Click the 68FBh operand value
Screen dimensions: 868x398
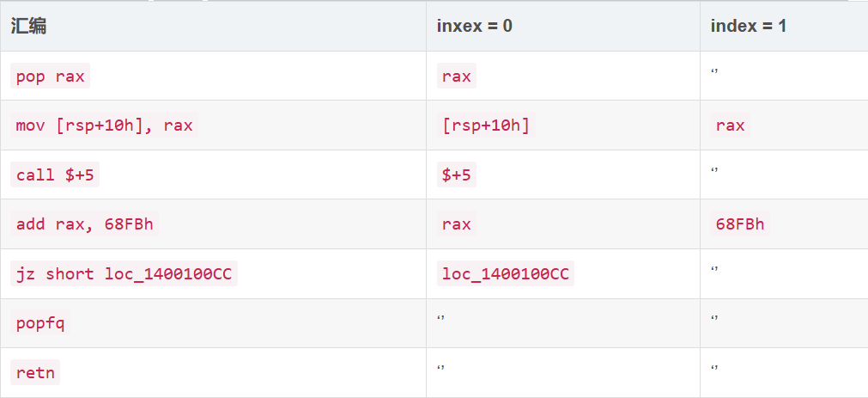739,224
